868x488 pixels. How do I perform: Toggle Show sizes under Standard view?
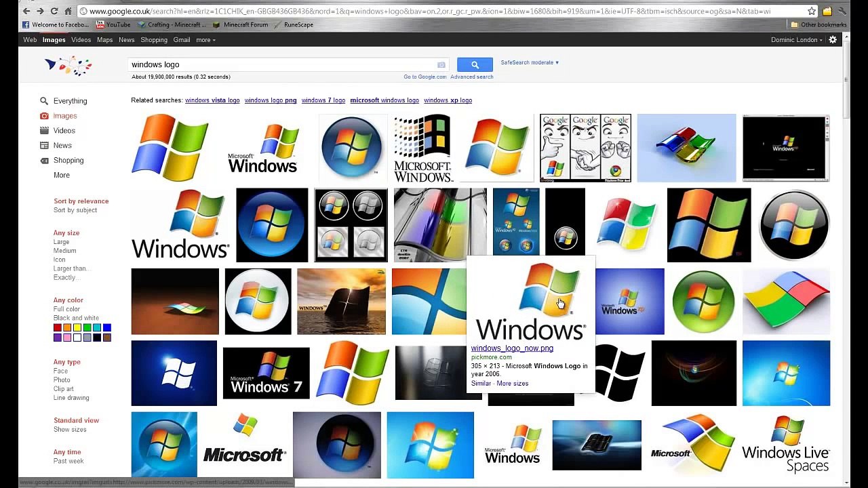click(70, 429)
